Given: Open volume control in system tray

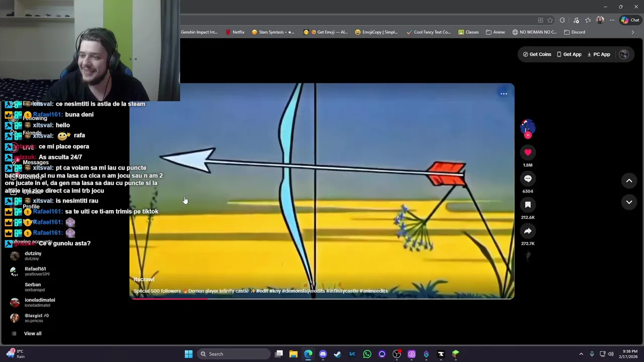Looking at the screenshot, I should 611,354.
